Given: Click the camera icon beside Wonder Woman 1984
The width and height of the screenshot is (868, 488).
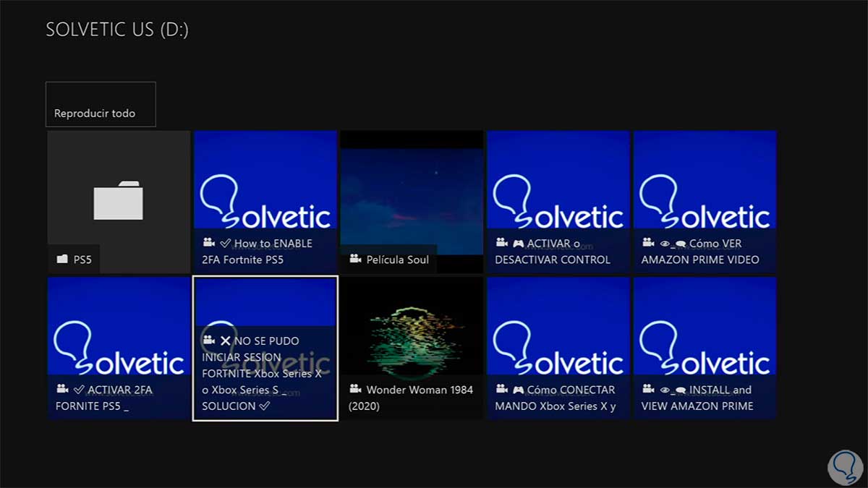Looking at the screenshot, I should click(x=355, y=389).
